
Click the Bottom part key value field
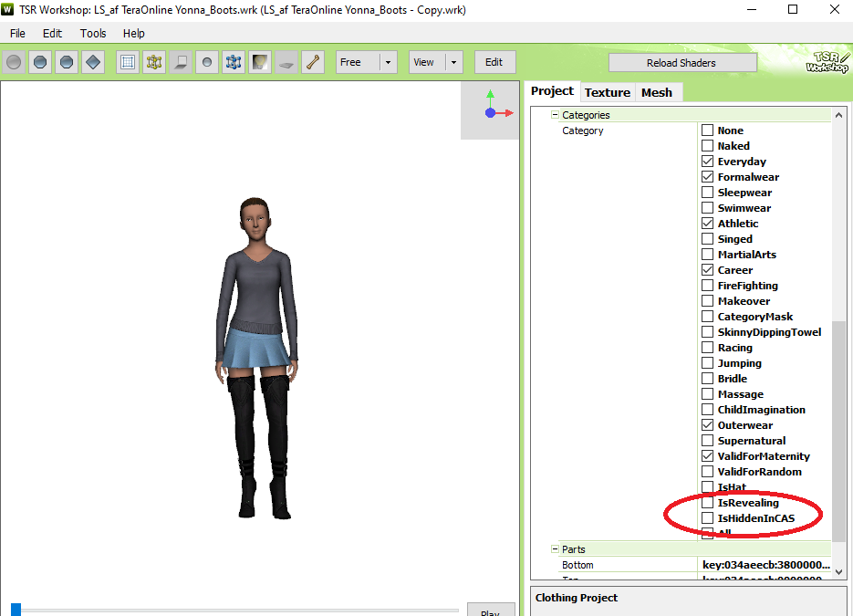tap(765, 565)
